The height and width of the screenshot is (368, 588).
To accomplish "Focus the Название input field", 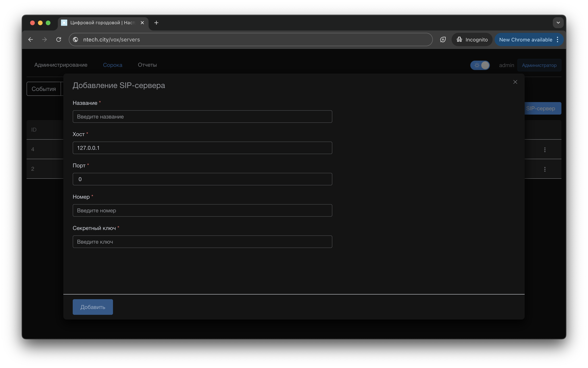I will point(202,117).
